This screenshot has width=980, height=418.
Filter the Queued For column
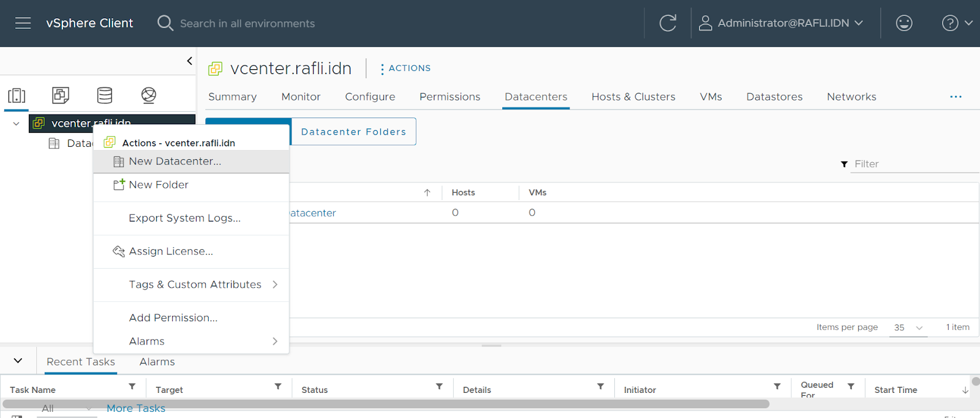(x=851, y=386)
